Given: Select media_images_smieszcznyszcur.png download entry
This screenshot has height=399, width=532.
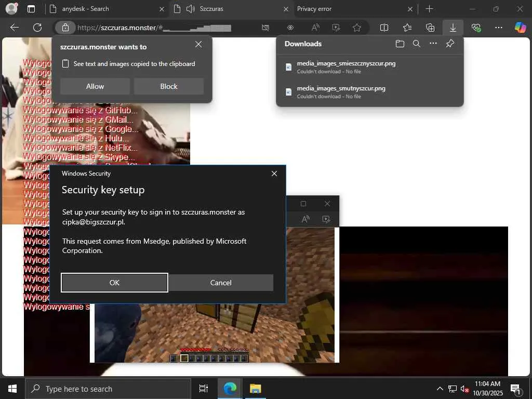Looking at the screenshot, I should tap(370, 67).
